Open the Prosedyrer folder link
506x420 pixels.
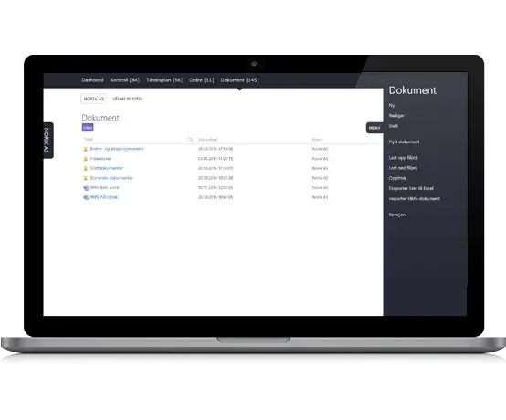100,159
